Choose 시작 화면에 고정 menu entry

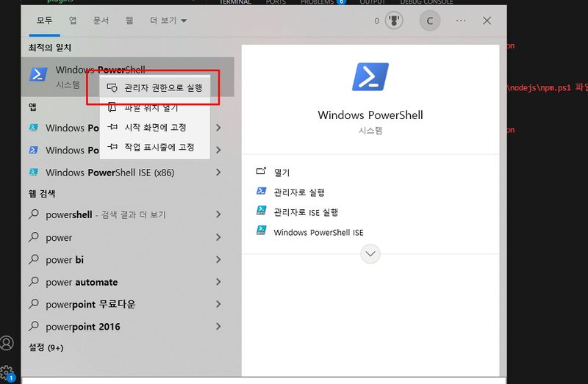(154, 127)
